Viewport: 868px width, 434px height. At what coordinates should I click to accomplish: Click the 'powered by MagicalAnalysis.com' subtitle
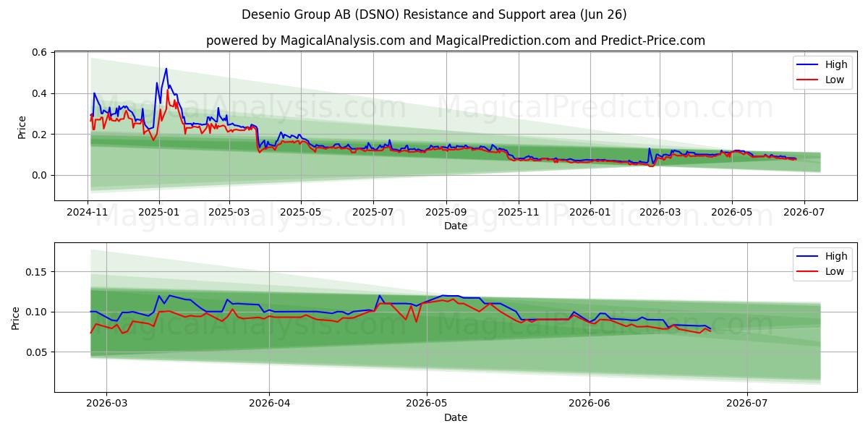(x=456, y=41)
